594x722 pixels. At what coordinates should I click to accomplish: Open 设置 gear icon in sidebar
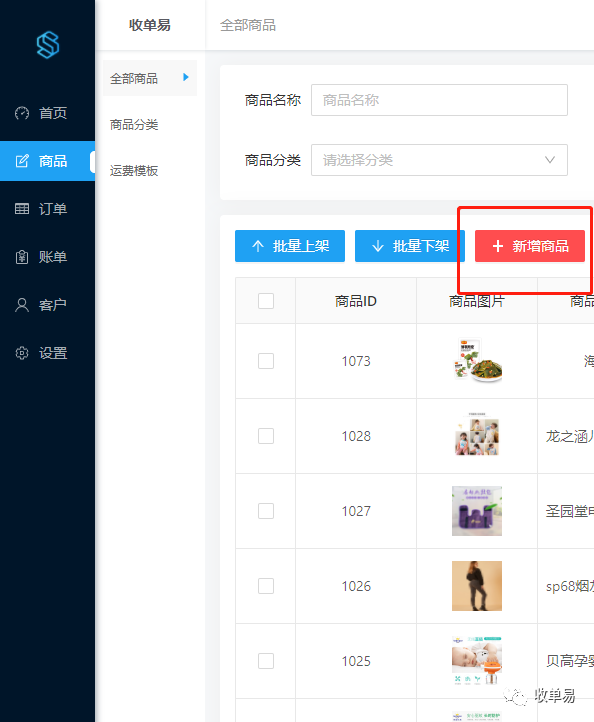(x=22, y=353)
